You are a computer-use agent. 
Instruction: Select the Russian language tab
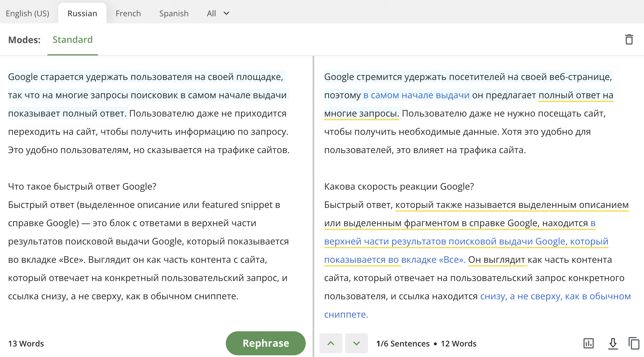pyautogui.click(x=82, y=13)
